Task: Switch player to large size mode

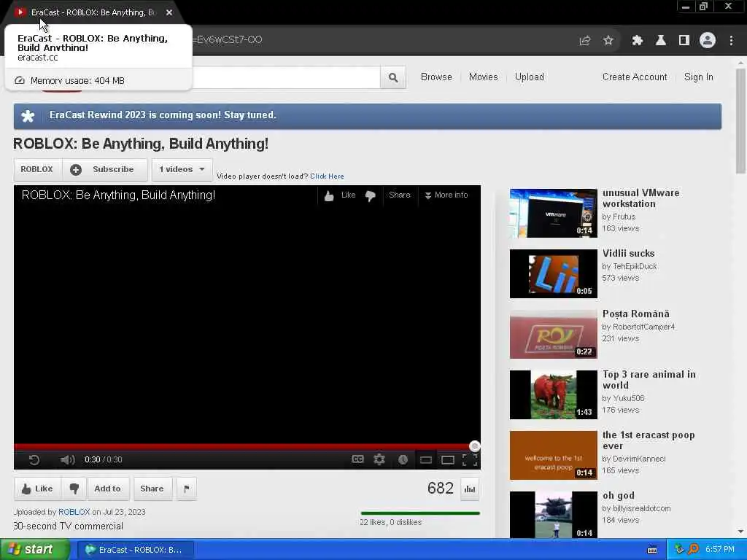Action: click(448, 460)
